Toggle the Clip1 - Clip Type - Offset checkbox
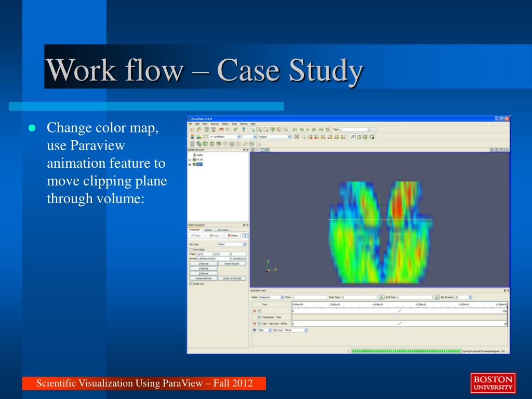Viewport: 532px width, 399px height. [x=260, y=324]
